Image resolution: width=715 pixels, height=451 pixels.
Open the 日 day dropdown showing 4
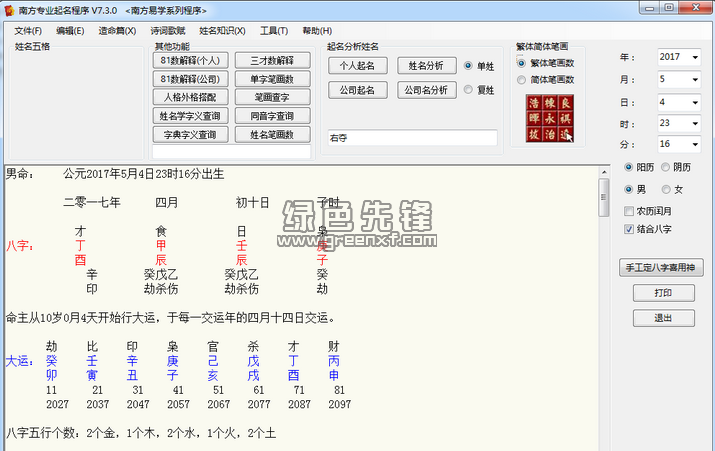pyautogui.click(x=695, y=103)
